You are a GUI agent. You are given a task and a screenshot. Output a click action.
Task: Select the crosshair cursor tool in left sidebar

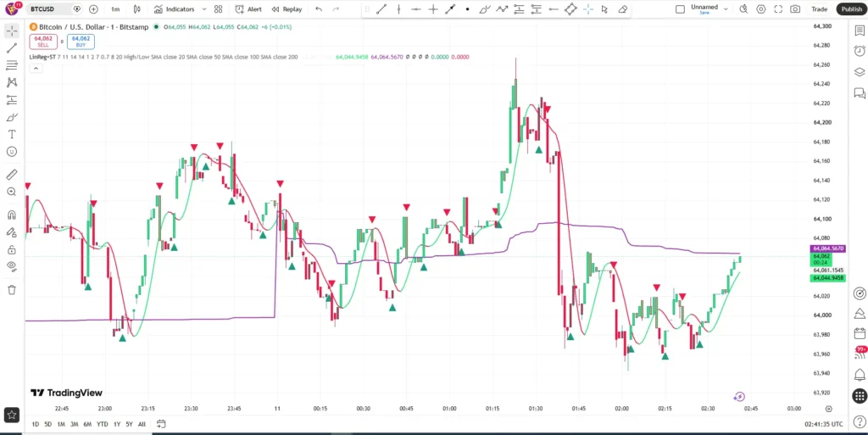tap(12, 31)
